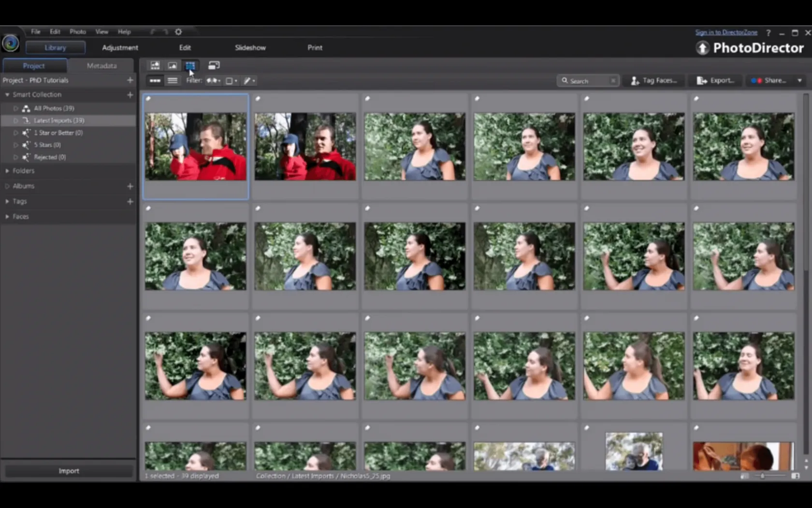Click the larger thumbnails icon in status bar
Viewport: 812px width, 508px height.
coord(795,476)
